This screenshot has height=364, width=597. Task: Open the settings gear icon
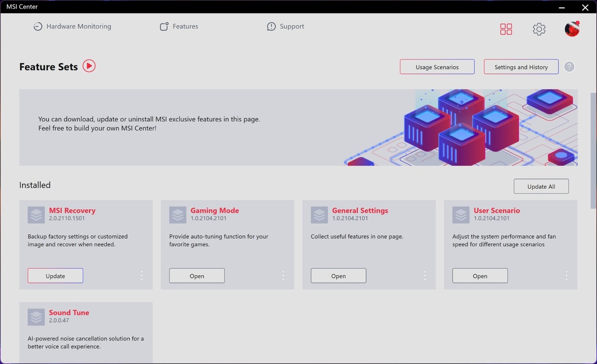[x=539, y=29]
